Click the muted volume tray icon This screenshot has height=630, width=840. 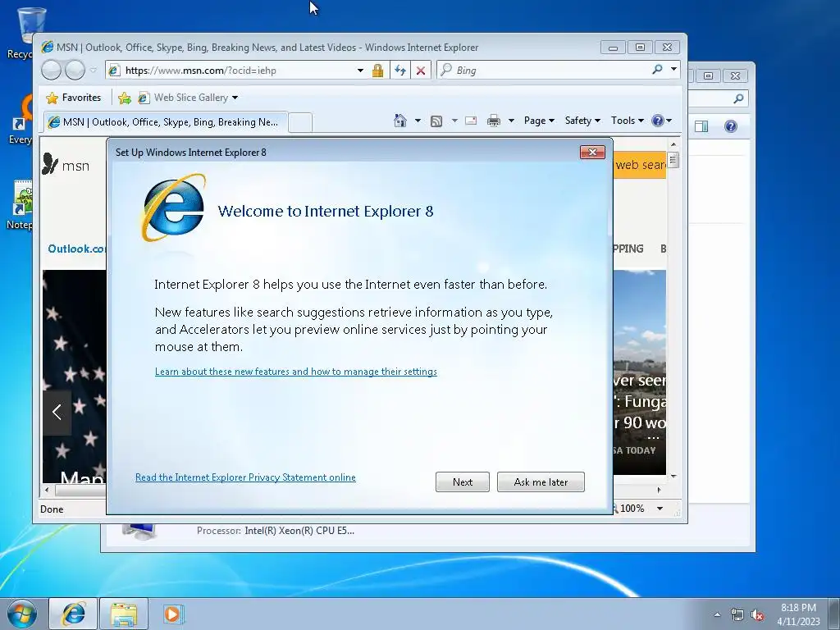(x=757, y=614)
